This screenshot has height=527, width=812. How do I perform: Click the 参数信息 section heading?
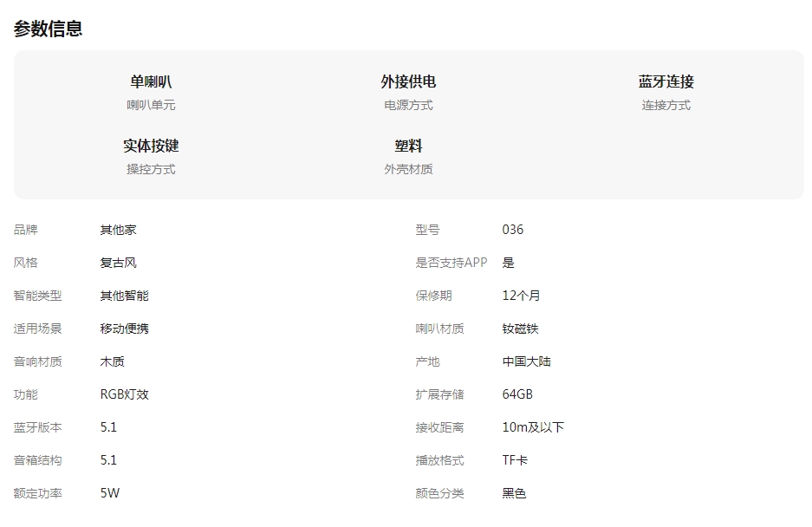[x=49, y=29]
